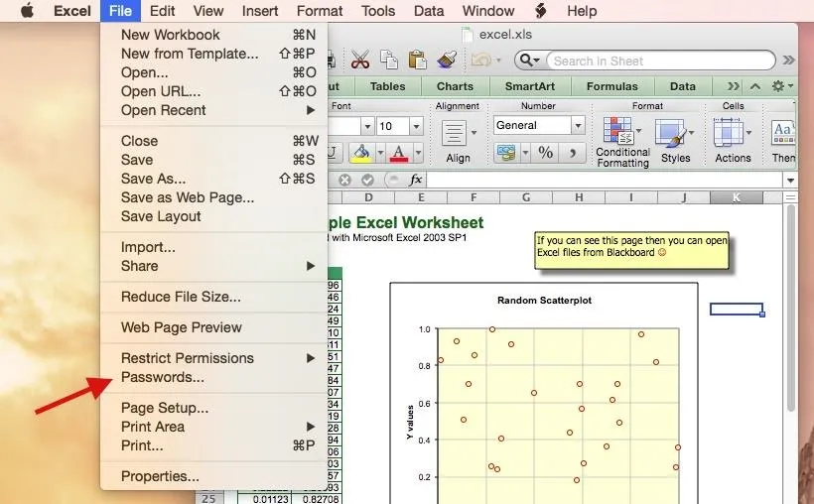Collapse the ribbon with the caret icon
Image resolution: width=814 pixels, height=504 pixels.
point(755,86)
